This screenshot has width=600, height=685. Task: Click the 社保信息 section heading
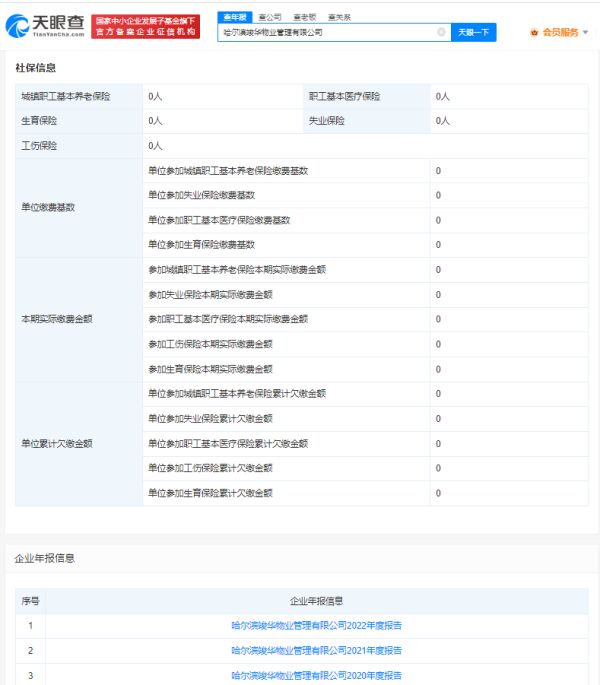tap(35, 68)
